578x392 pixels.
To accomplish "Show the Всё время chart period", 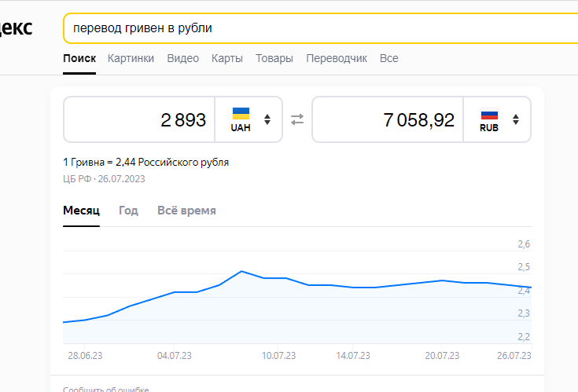I will coord(186,211).
